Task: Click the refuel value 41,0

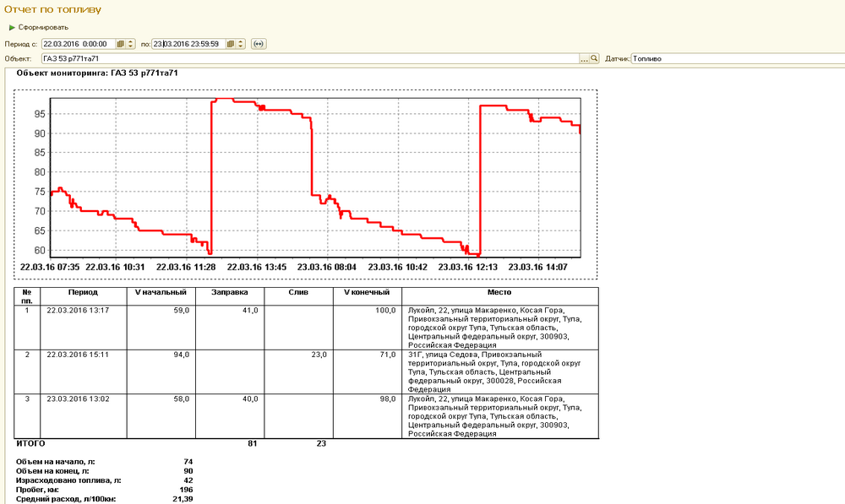Action: point(250,311)
